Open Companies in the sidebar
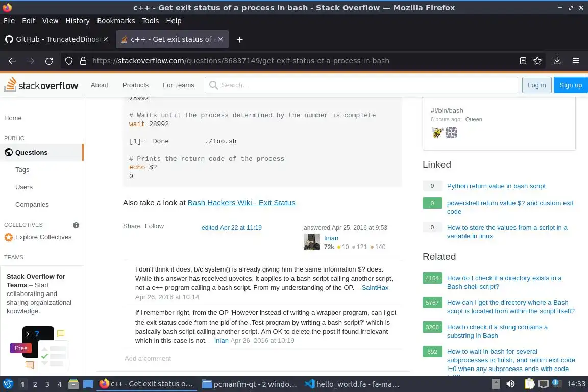This screenshot has height=392, width=588. [32, 205]
